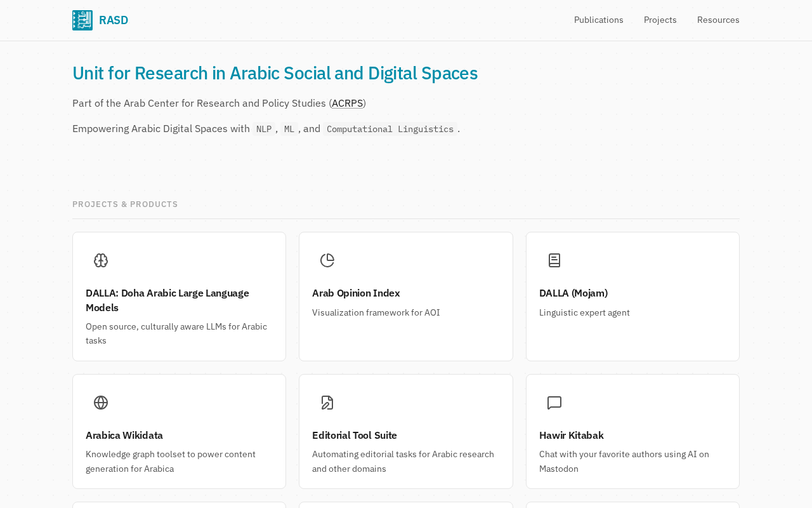812x508 pixels.
Task: Click the pie chart icon for Arab Opinion Index
Action: (327, 260)
